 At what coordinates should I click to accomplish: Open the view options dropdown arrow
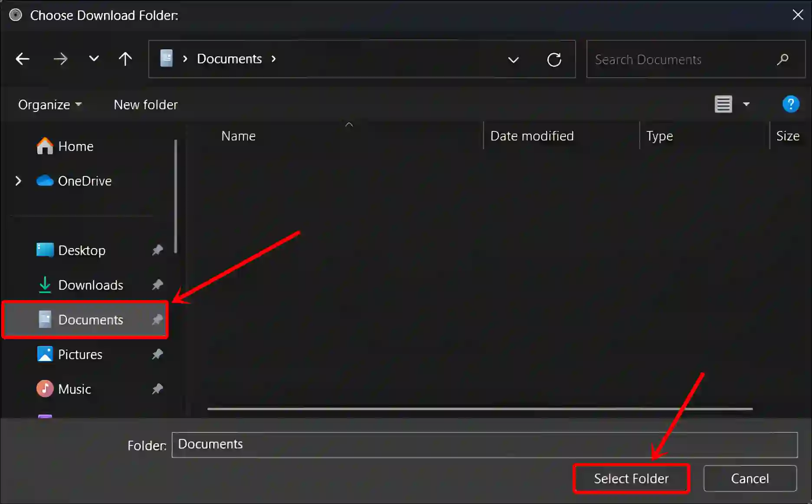tap(746, 104)
